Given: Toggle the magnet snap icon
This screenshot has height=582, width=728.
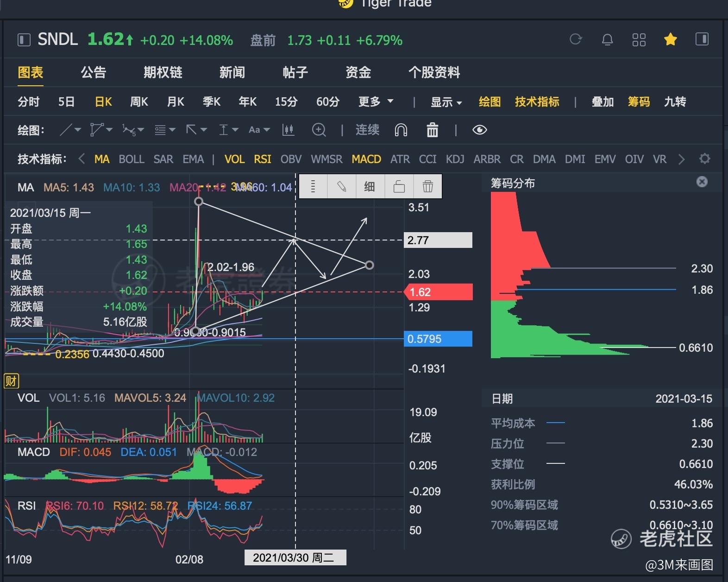Looking at the screenshot, I should (x=401, y=130).
